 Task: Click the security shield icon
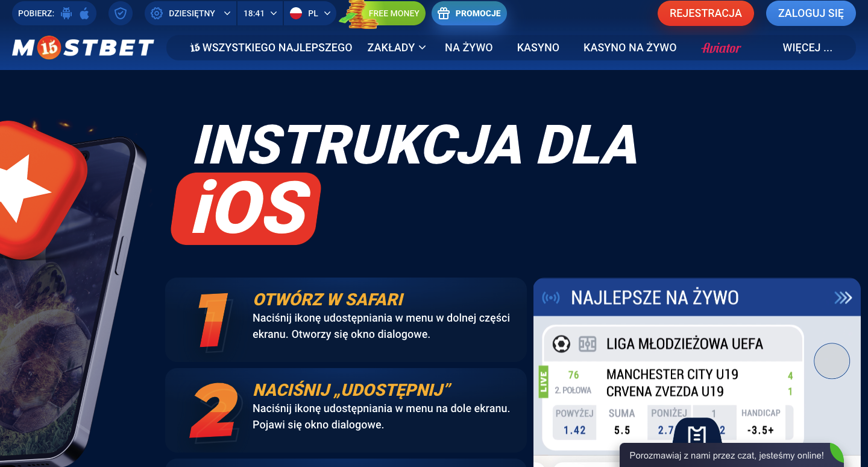pyautogui.click(x=121, y=12)
